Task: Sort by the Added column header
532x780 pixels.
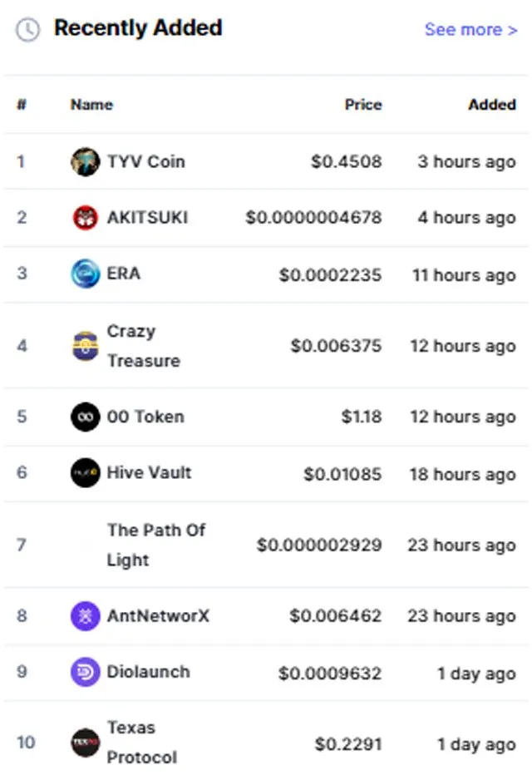Action: [492, 105]
